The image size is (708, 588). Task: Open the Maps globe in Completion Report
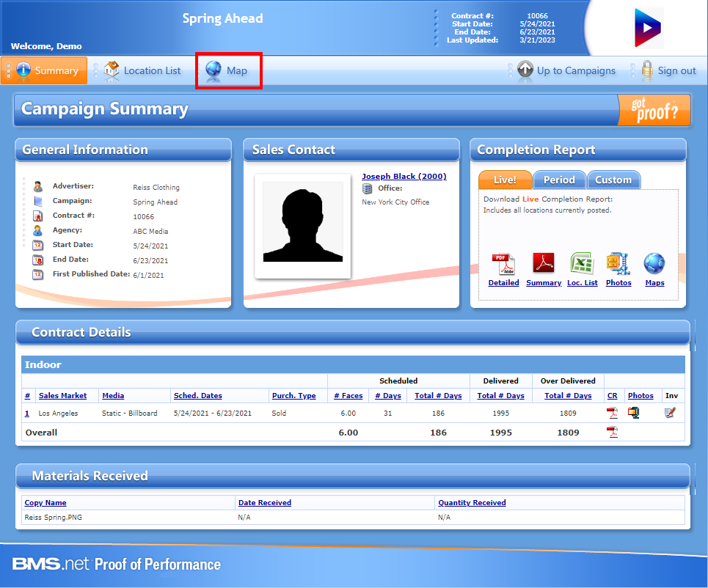click(654, 264)
